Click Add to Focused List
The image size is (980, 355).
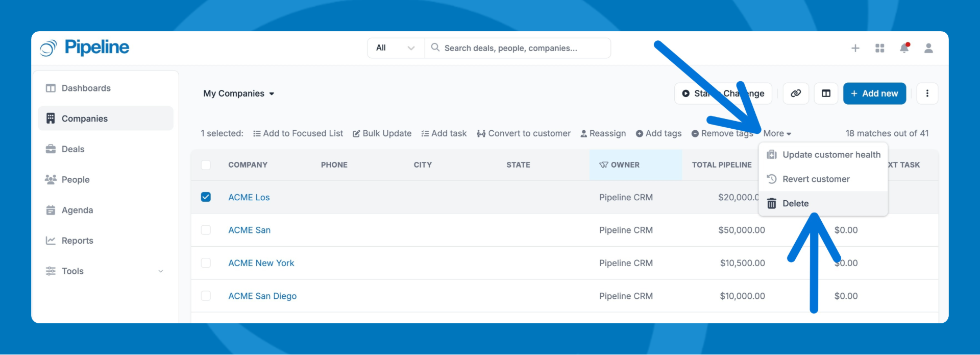(x=298, y=133)
